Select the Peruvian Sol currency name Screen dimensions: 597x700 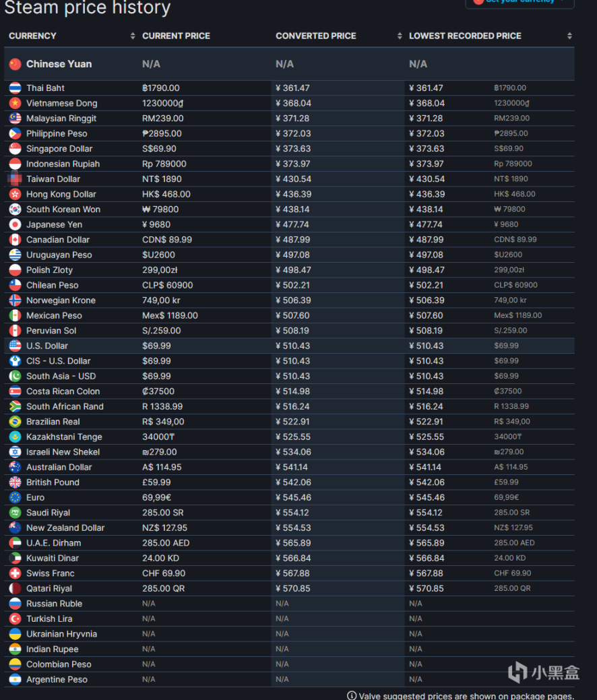[51, 331]
